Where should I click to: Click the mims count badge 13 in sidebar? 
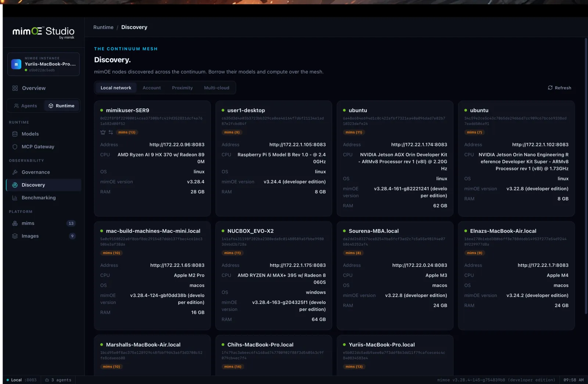point(71,223)
